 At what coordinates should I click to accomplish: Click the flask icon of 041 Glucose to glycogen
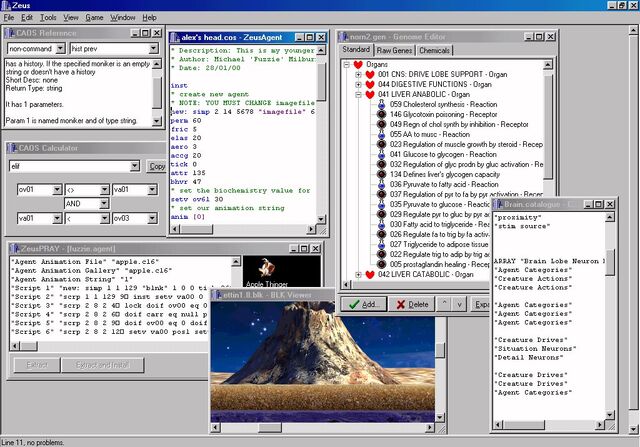(x=381, y=154)
